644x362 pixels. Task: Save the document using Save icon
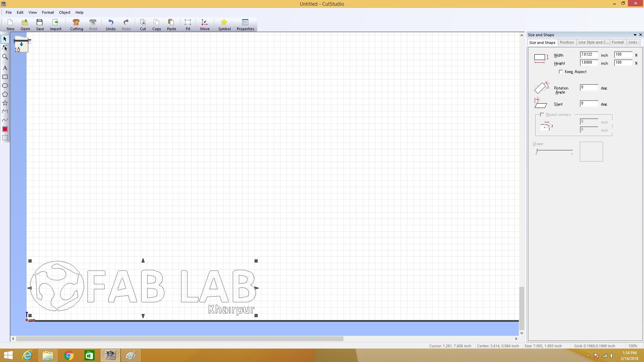click(x=40, y=24)
